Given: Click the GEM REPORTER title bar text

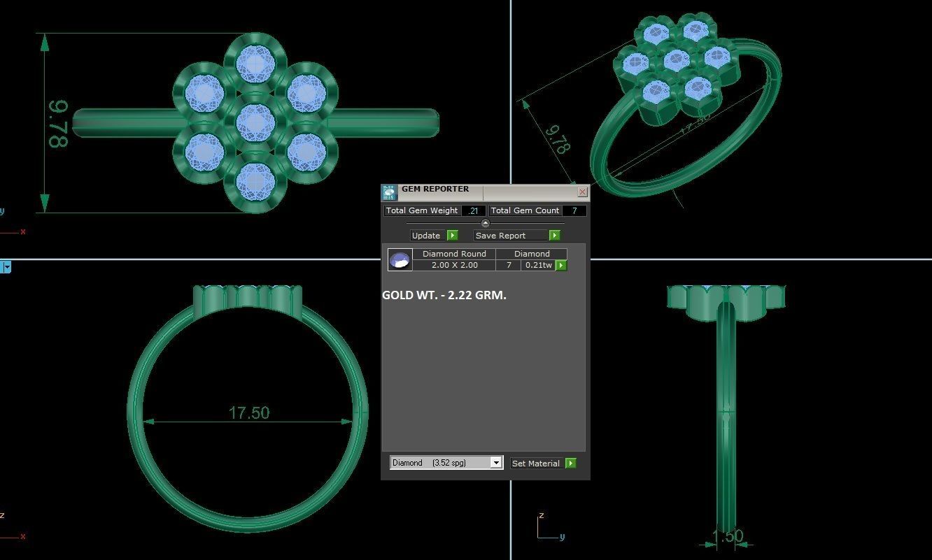Looking at the screenshot, I should point(435,189).
